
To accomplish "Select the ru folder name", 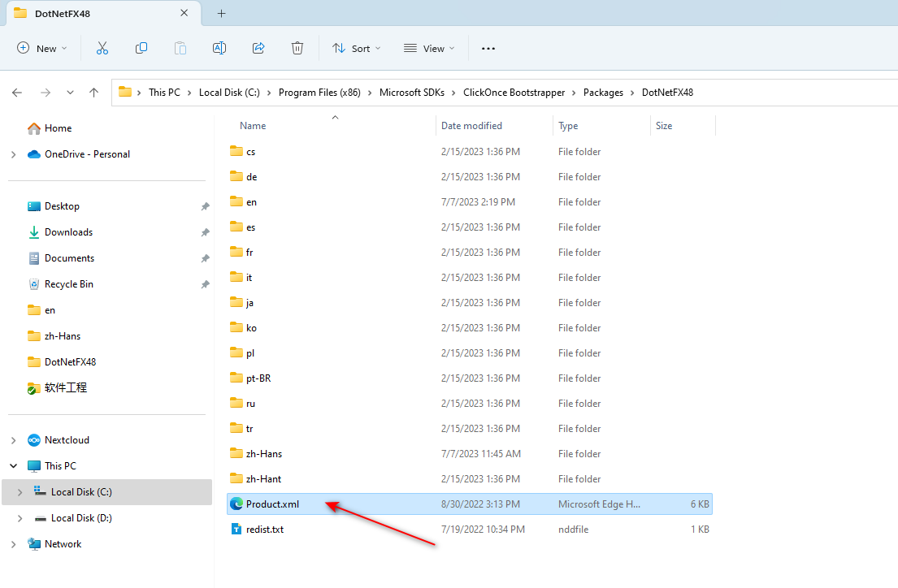I will [250, 404].
